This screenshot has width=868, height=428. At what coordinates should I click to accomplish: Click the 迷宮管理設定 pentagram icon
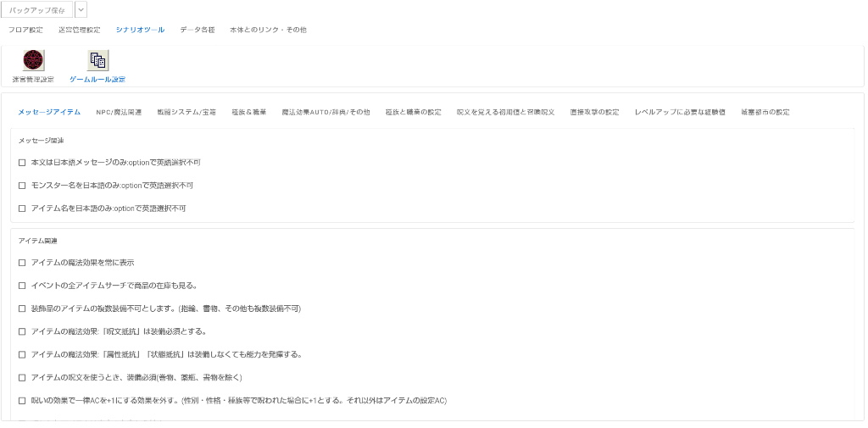[33, 60]
